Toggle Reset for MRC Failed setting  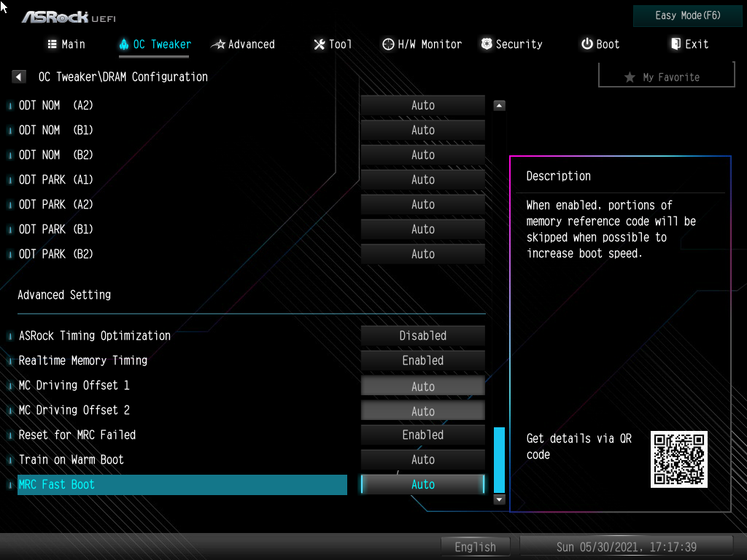[422, 435]
